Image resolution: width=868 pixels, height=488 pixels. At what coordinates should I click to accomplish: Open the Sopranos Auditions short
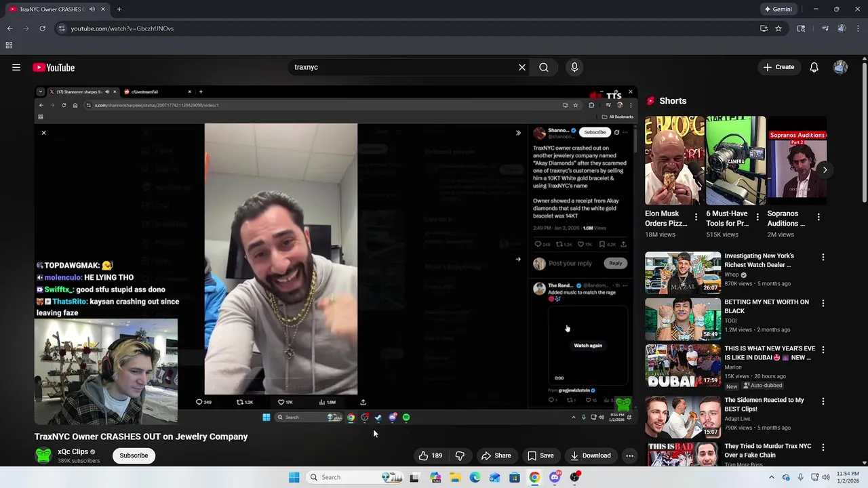(x=797, y=161)
